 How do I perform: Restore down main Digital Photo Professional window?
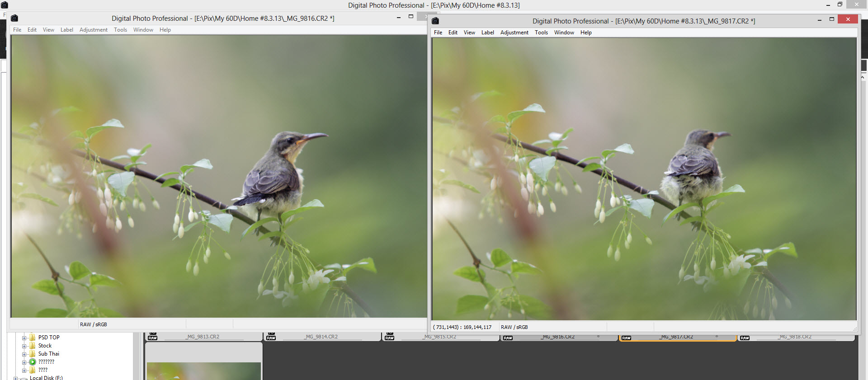(x=840, y=5)
